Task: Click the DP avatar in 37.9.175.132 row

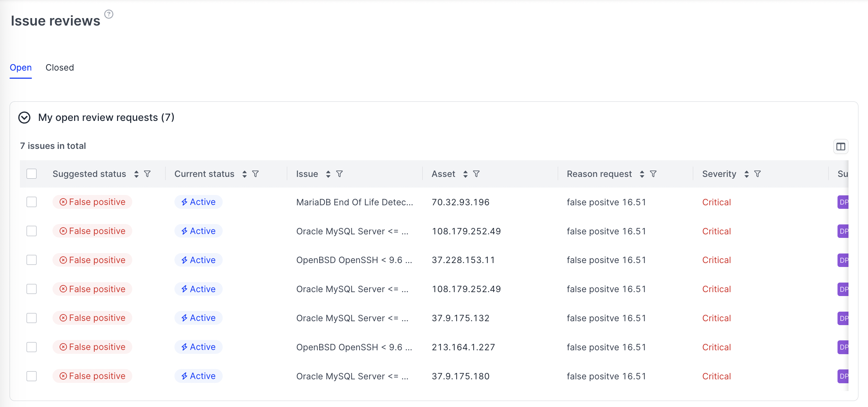Action: click(843, 318)
